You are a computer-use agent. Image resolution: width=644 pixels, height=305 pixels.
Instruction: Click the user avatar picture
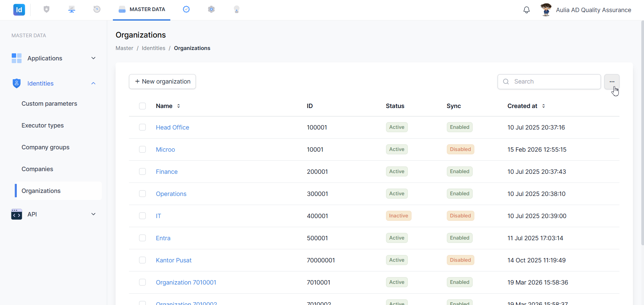point(546,10)
